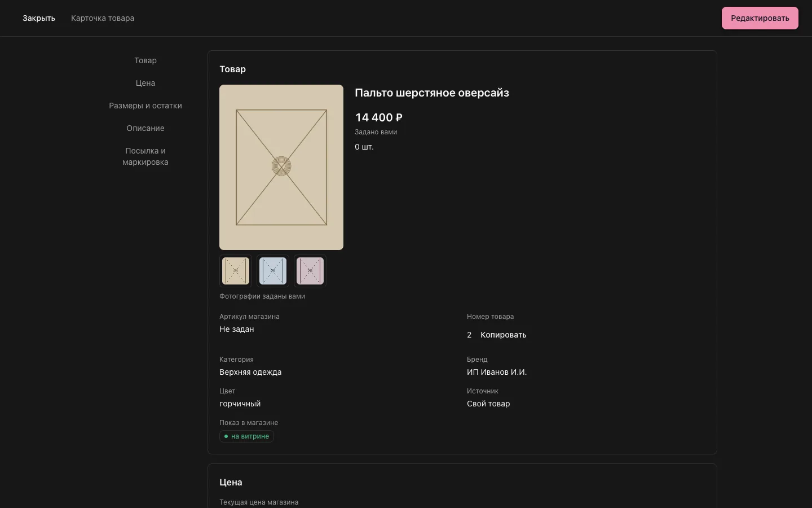The image size is (812, 508).
Task: Navigate to Посылка и маркировка section
Action: tap(145, 156)
